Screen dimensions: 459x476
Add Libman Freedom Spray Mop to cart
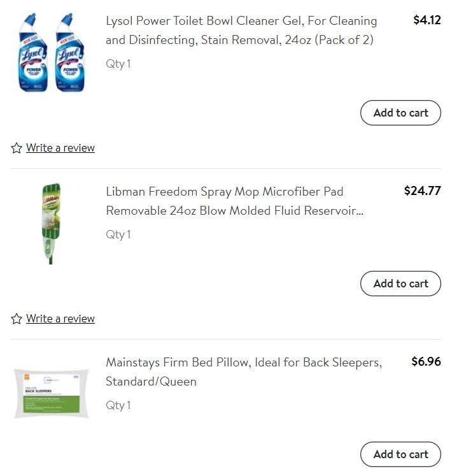click(400, 284)
